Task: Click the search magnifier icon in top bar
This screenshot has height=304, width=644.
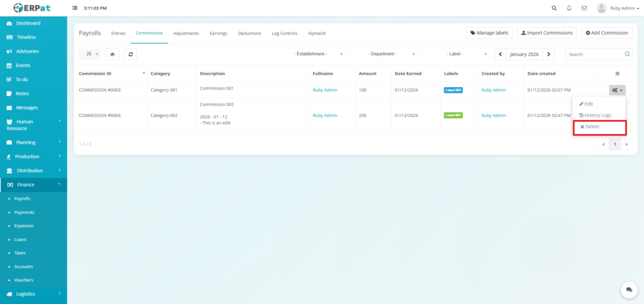Action: pyautogui.click(x=554, y=8)
